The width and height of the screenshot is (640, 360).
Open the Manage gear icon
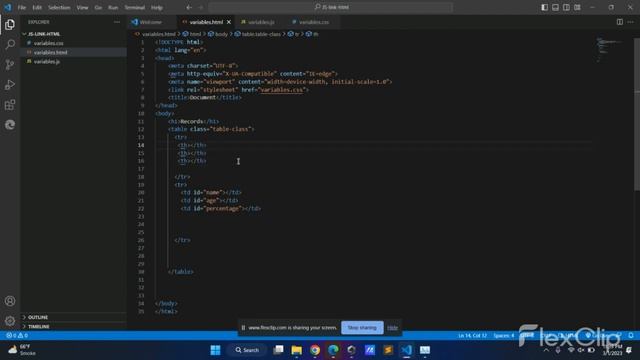[10, 321]
